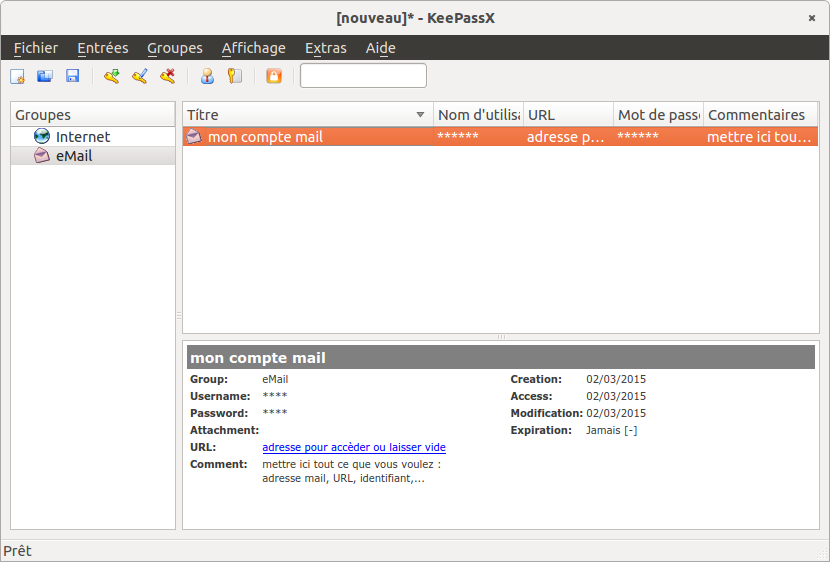This screenshot has width=830, height=562.
Task: Click the Edit Entry key icon
Action: [x=140, y=76]
